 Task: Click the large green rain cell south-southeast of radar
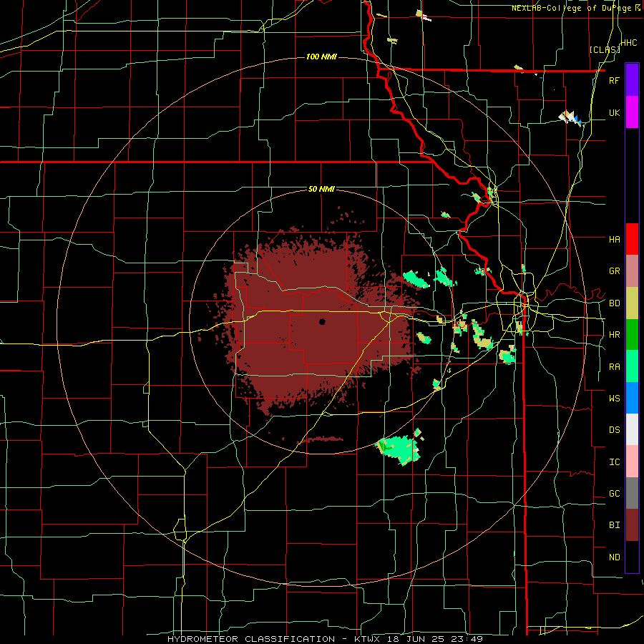(399, 449)
